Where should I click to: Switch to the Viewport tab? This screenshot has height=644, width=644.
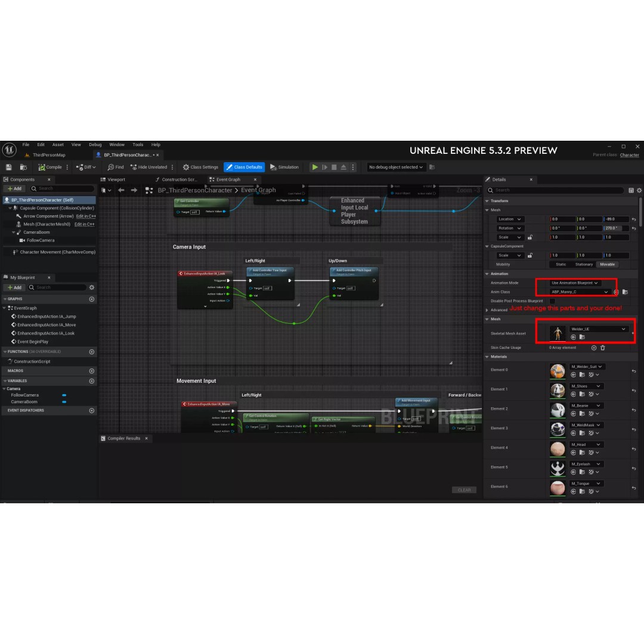[x=116, y=179]
